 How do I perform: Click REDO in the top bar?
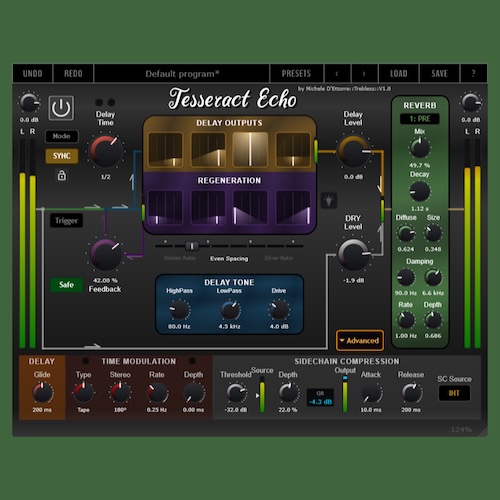coord(73,73)
